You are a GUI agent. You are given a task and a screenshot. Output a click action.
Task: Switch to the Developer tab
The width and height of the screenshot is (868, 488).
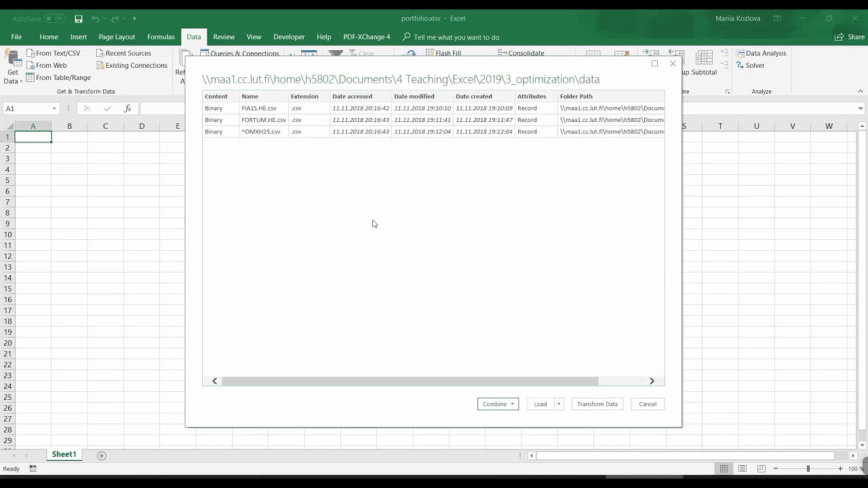(x=289, y=37)
